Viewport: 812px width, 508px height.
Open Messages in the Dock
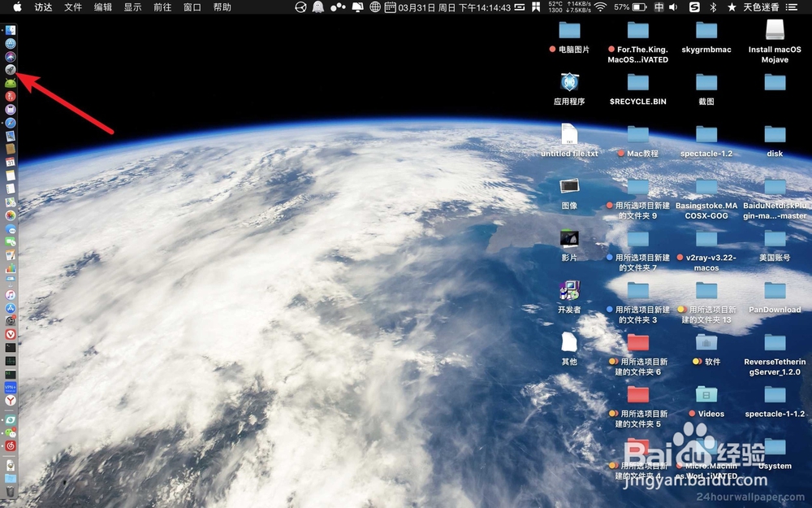pyautogui.click(x=11, y=228)
